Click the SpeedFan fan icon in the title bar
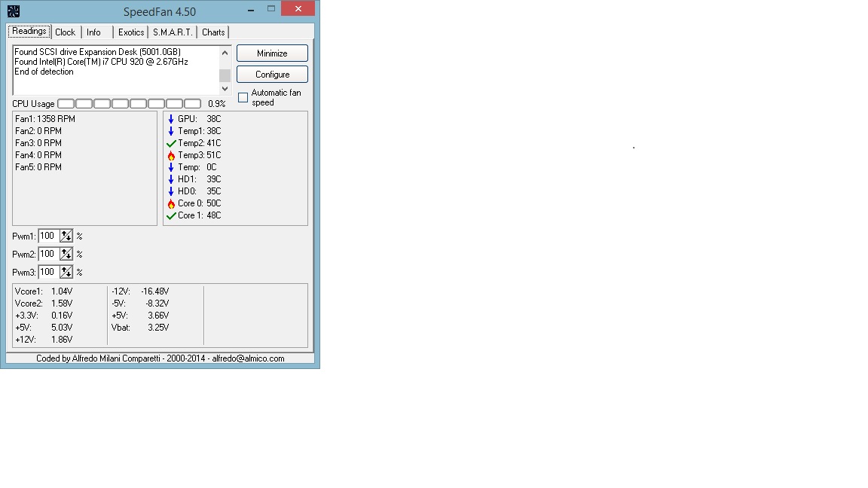 coord(14,11)
